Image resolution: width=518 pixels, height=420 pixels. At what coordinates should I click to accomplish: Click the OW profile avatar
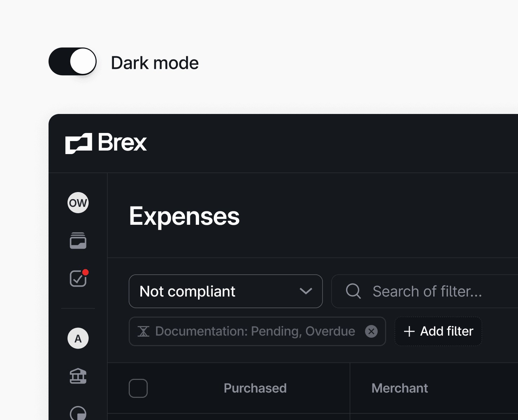click(x=78, y=203)
